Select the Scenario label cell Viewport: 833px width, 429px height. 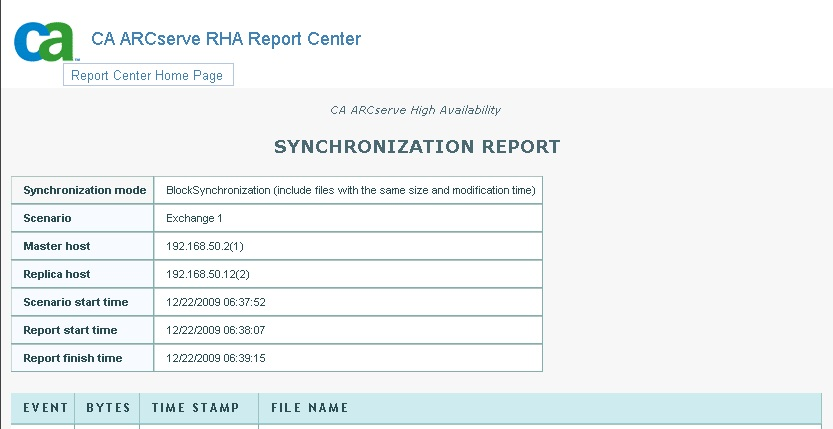click(47, 218)
